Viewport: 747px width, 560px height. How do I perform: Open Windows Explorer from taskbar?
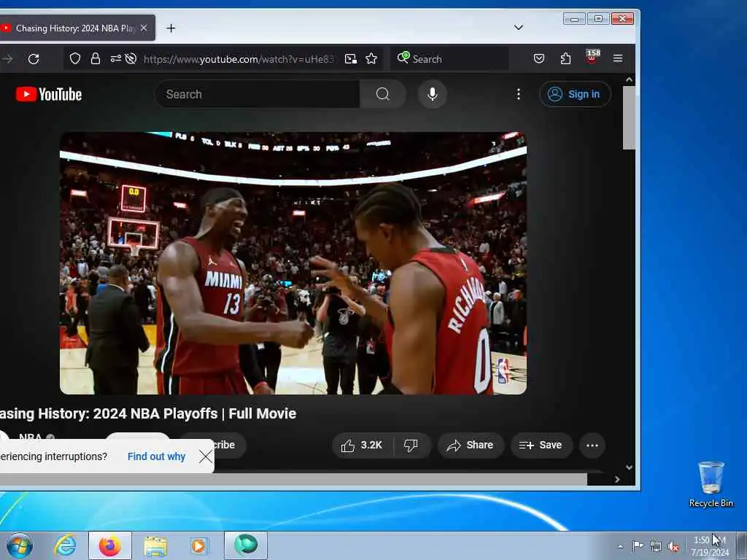point(155,545)
